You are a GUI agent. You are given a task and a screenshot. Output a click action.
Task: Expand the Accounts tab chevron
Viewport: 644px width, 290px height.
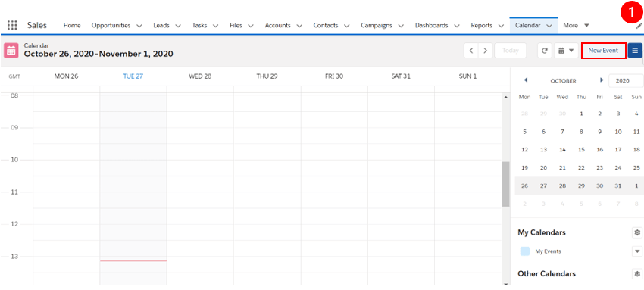299,26
